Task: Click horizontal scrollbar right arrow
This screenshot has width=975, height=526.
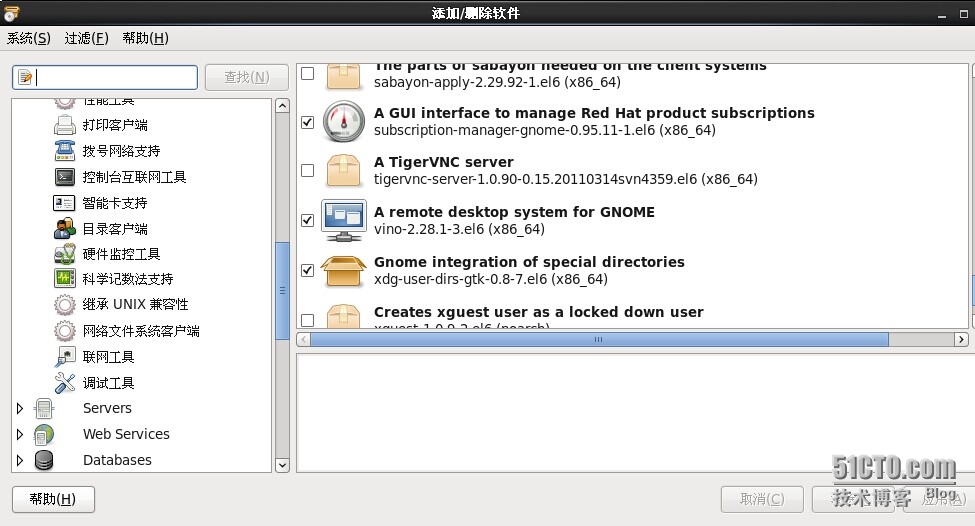Action: tap(961, 339)
